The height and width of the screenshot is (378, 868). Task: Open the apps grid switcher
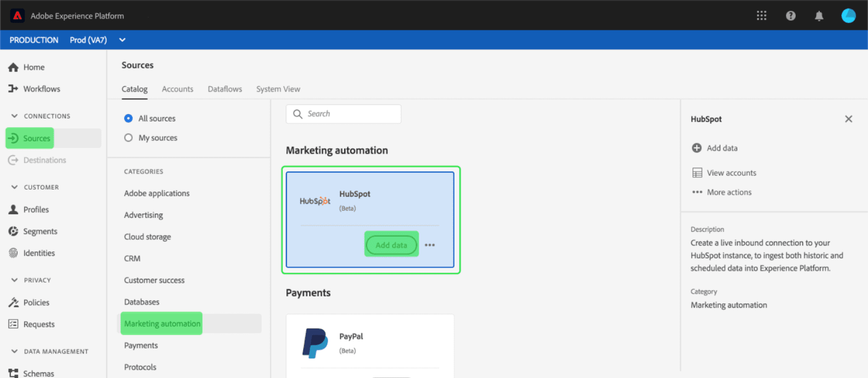pyautogui.click(x=761, y=15)
